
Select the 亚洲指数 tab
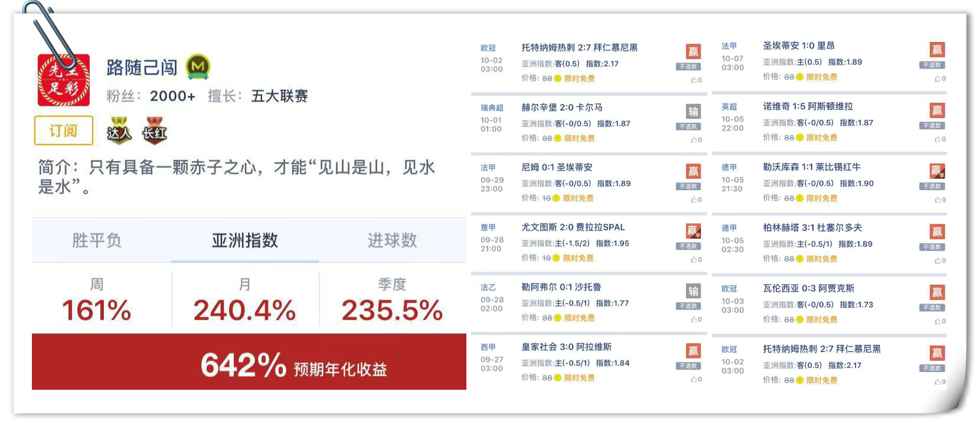pos(244,240)
